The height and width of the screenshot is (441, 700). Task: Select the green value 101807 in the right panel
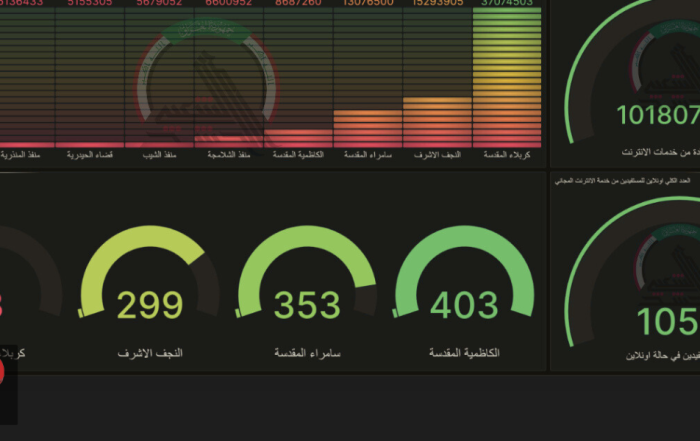[658, 115]
